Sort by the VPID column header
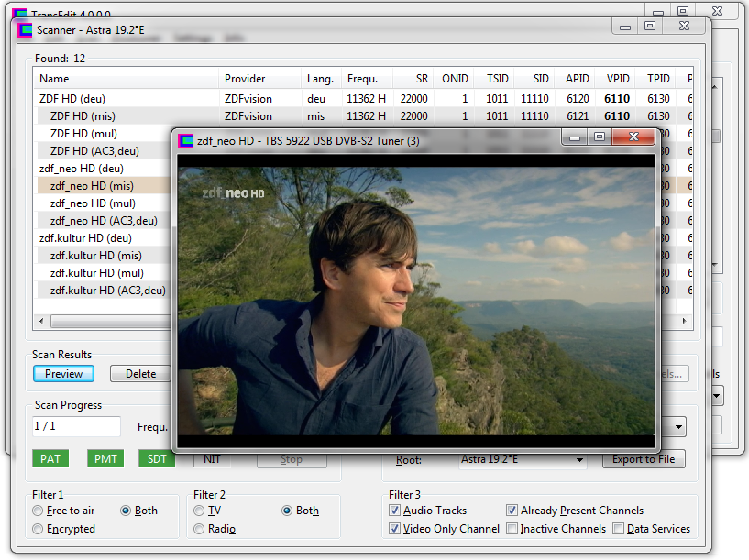The width and height of the screenshot is (749, 560). click(x=616, y=78)
